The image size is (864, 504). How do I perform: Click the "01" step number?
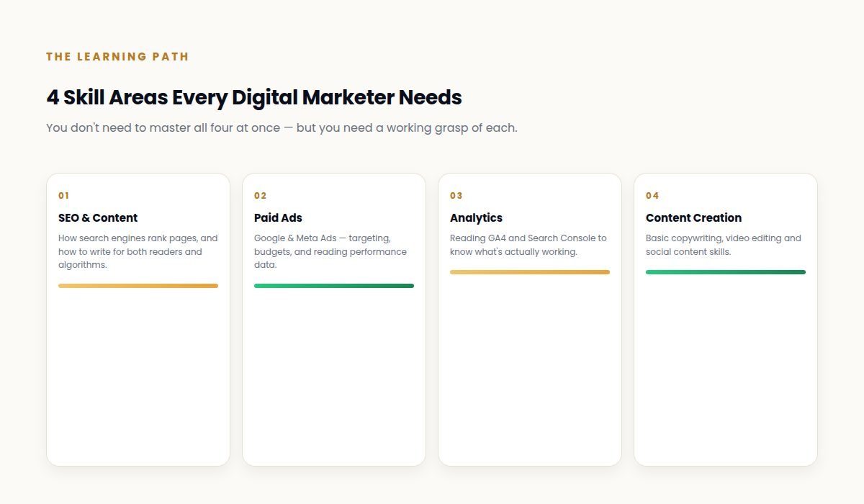pos(64,196)
